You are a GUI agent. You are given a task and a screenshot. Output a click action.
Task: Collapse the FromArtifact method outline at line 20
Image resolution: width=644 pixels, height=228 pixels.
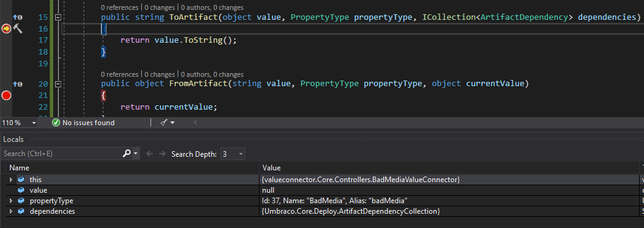(58, 84)
